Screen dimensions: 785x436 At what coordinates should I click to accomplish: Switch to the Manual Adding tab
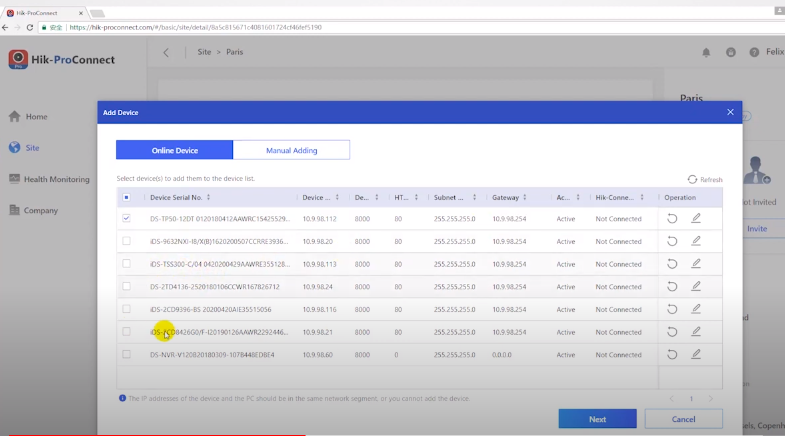(291, 150)
